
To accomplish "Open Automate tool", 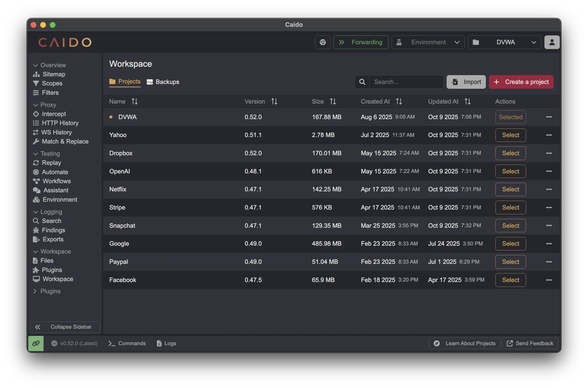I will click(x=50, y=172).
